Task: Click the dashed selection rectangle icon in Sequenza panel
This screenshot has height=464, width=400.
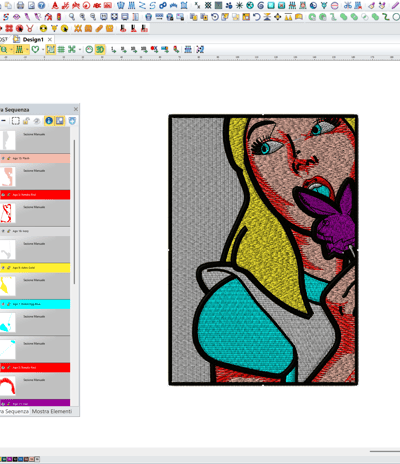Action: click(x=16, y=121)
